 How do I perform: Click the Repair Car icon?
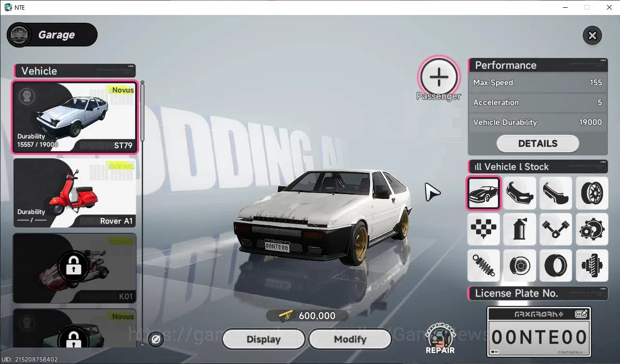(x=440, y=339)
